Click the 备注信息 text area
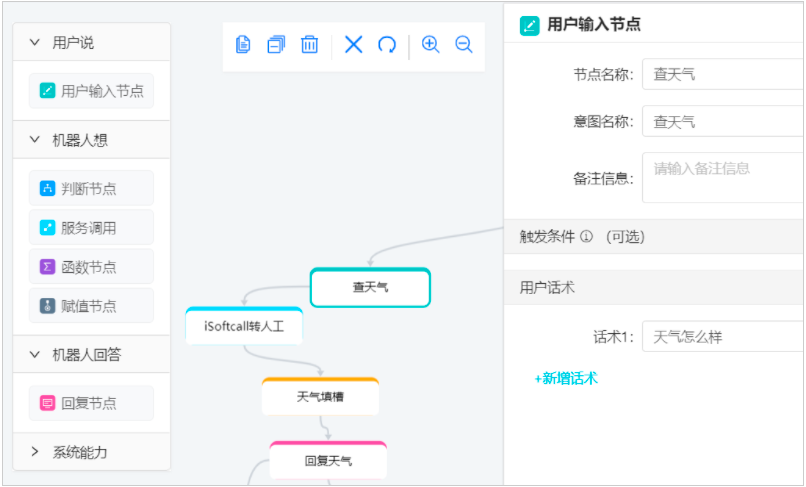 click(x=722, y=177)
